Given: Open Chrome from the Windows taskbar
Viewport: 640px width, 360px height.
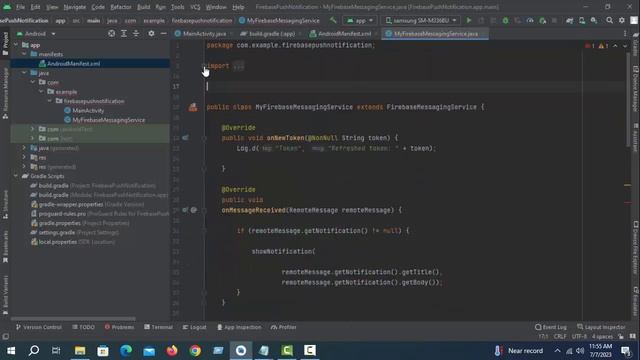Looking at the screenshot, I should (x=195, y=351).
